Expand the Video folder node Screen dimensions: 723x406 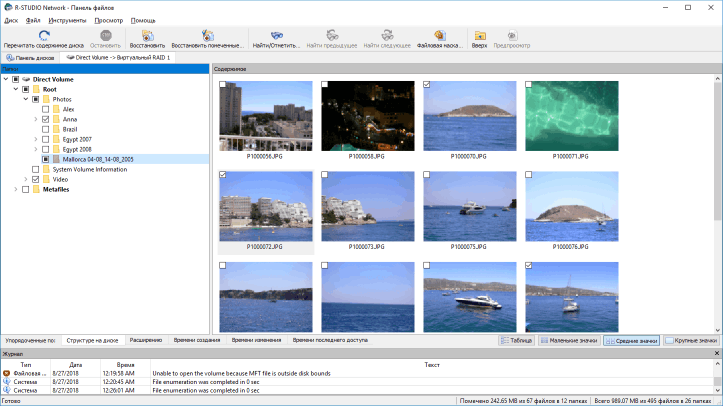tap(26, 179)
